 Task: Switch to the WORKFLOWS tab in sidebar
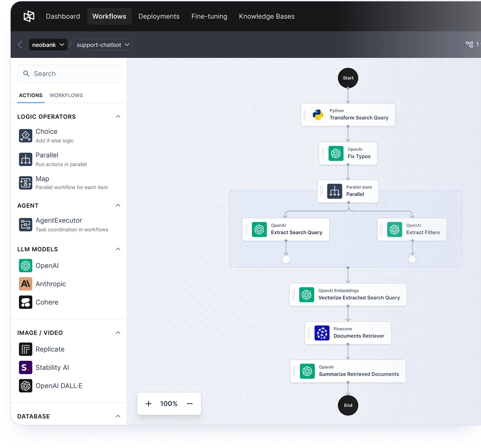(x=66, y=95)
